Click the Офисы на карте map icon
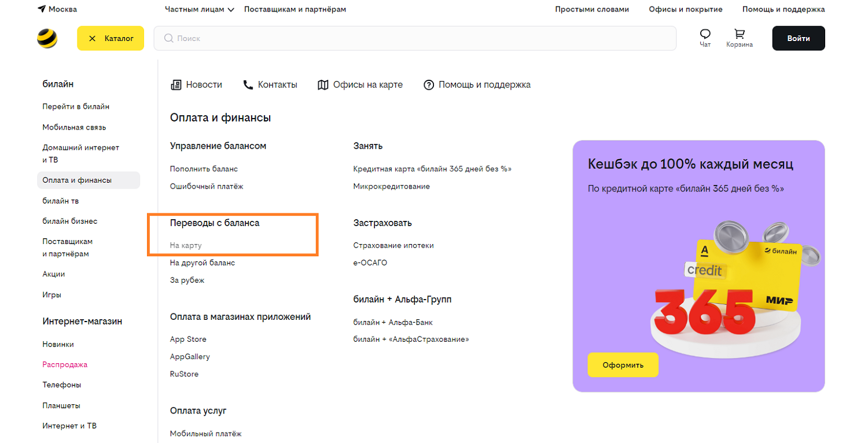The width and height of the screenshot is (868, 443). [x=323, y=85]
